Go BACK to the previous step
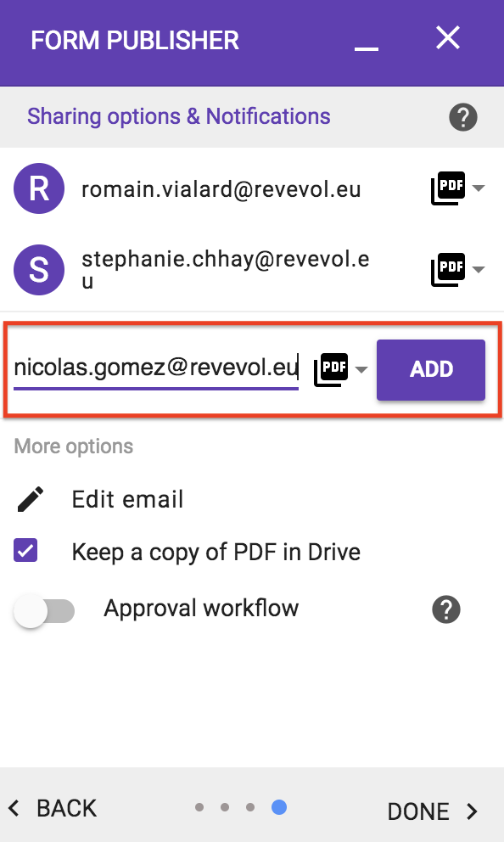Image resolution: width=504 pixels, height=842 pixels. click(53, 808)
